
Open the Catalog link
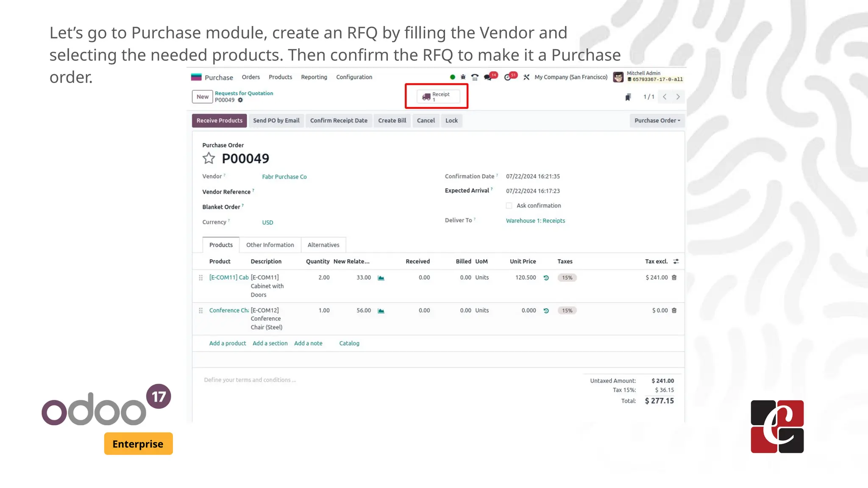[349, 344]
